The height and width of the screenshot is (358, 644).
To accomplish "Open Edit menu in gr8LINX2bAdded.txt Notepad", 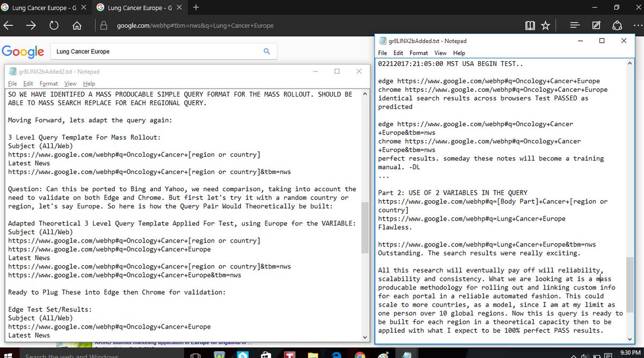I will pos(398,53).
